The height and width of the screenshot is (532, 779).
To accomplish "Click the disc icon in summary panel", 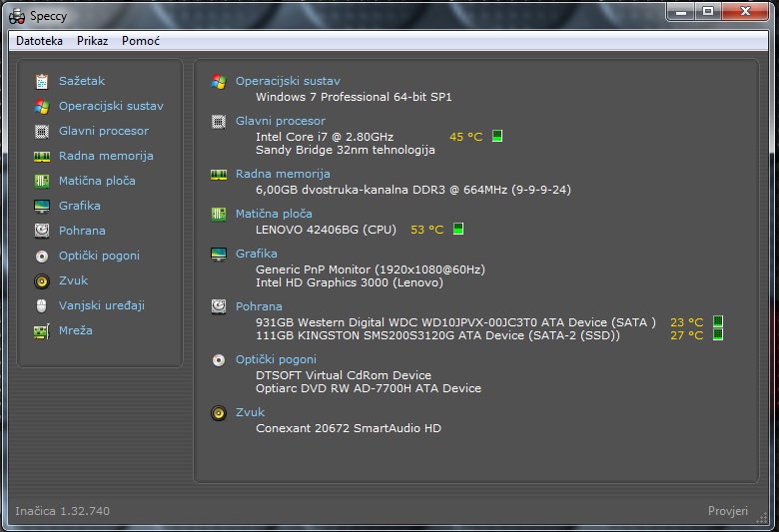I will pos(219,360).
